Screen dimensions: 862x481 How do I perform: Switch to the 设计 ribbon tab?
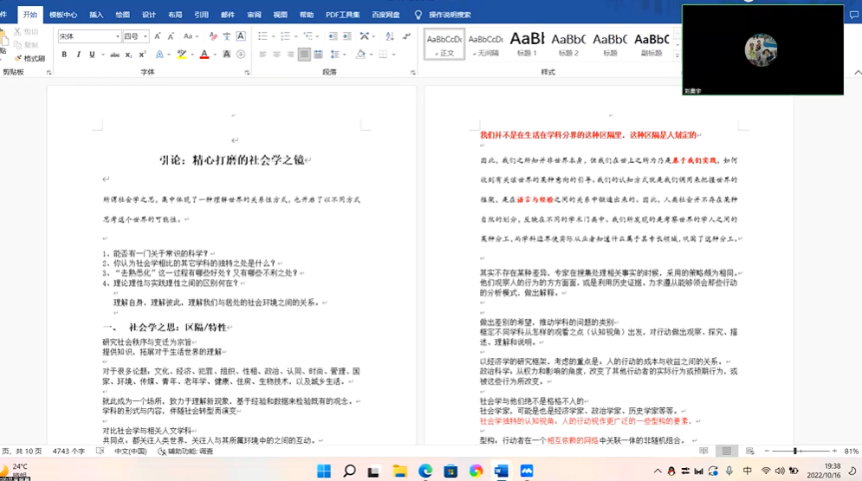(x=149, y=15)
